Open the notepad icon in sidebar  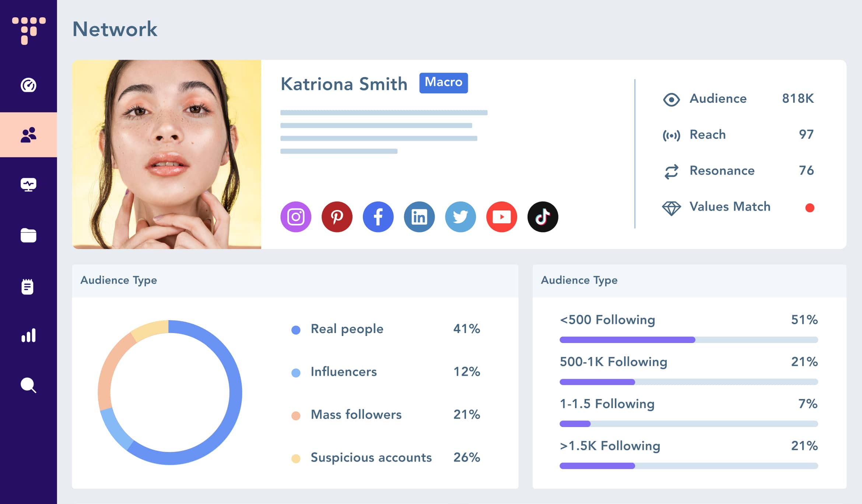pos(28,287)
